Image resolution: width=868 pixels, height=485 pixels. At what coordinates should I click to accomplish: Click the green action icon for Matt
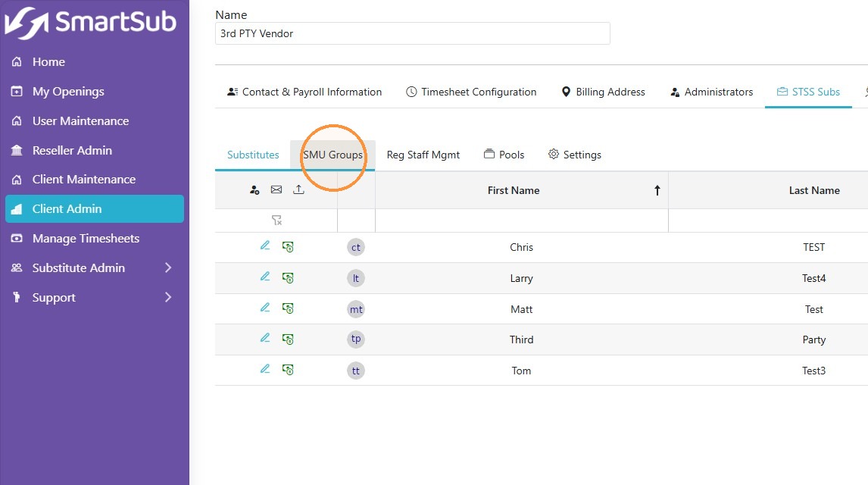point(288,308)
